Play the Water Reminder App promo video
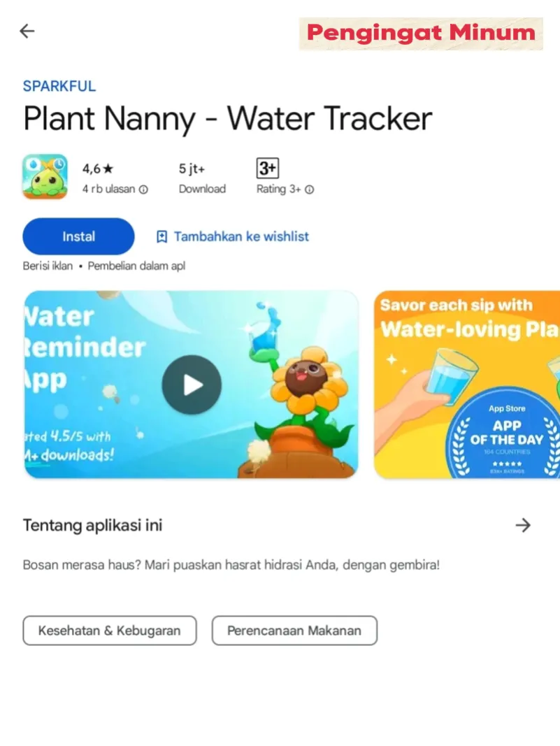 pyautogui.click(x=192, y=385)
